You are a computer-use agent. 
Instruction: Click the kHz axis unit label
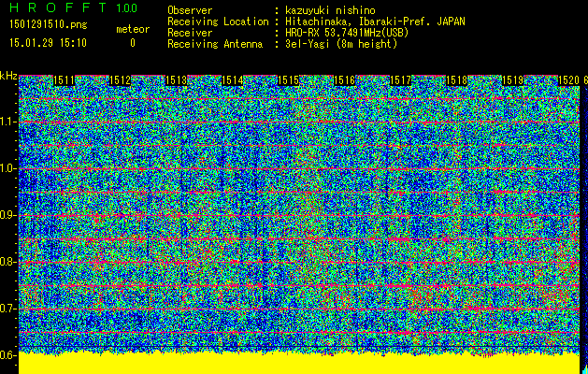point(8,76)
